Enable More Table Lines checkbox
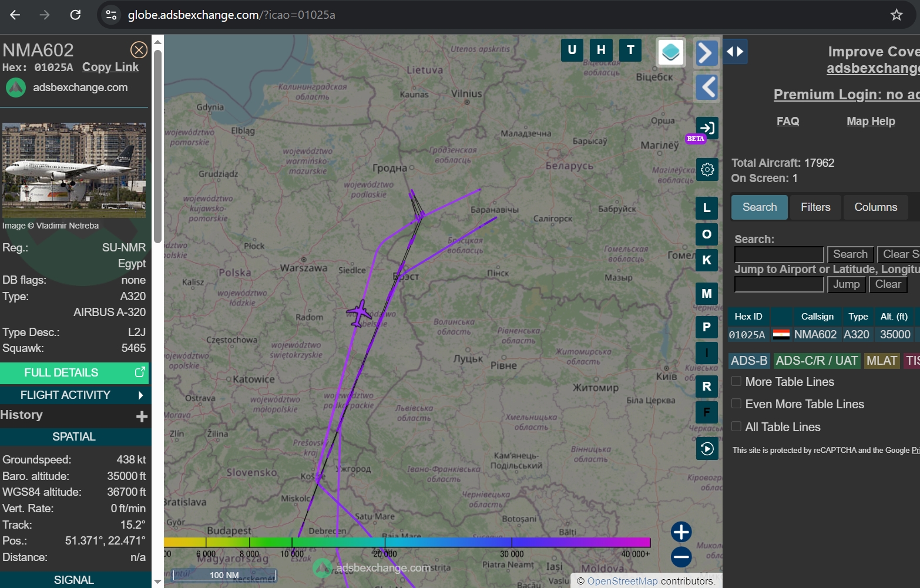The height and width of the screenshot is (588, 920). coord(736,381)
